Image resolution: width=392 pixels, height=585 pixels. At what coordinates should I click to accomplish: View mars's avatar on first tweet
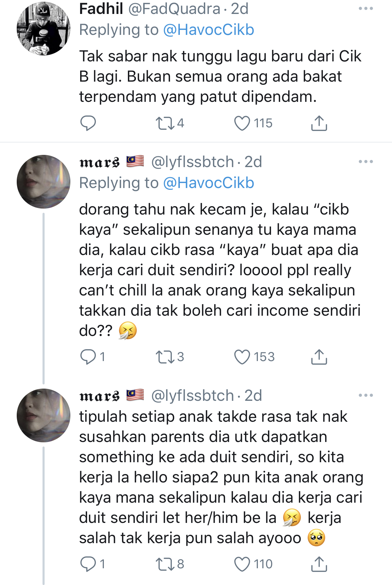(x=43, y=182)
